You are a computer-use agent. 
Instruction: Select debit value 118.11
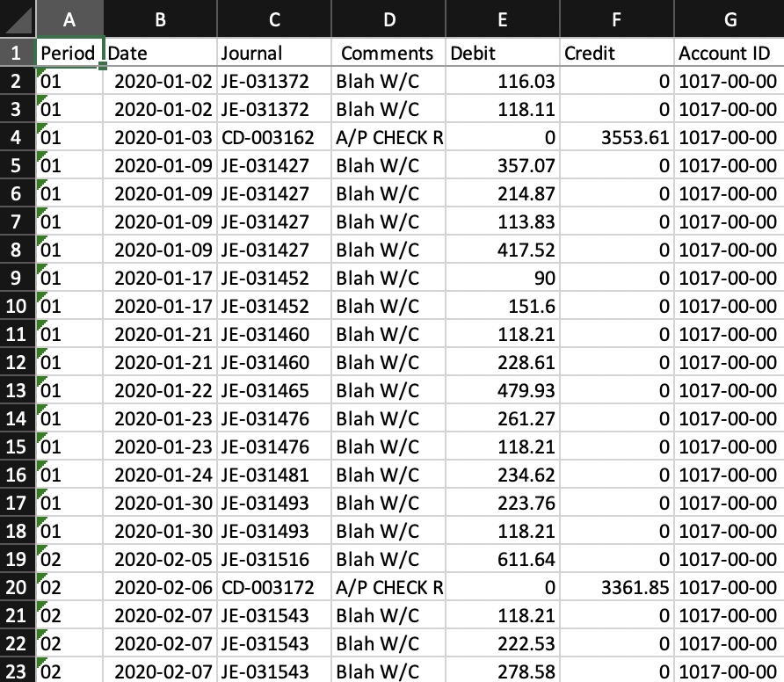(x=503, y=108)
